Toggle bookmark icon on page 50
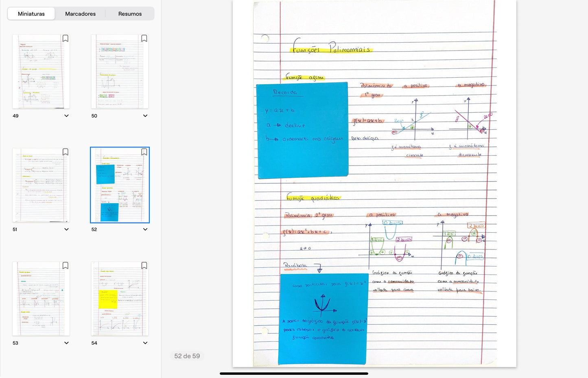Image resolution: width=588 pixels, height=378 pixels. [x=144, y=38]
